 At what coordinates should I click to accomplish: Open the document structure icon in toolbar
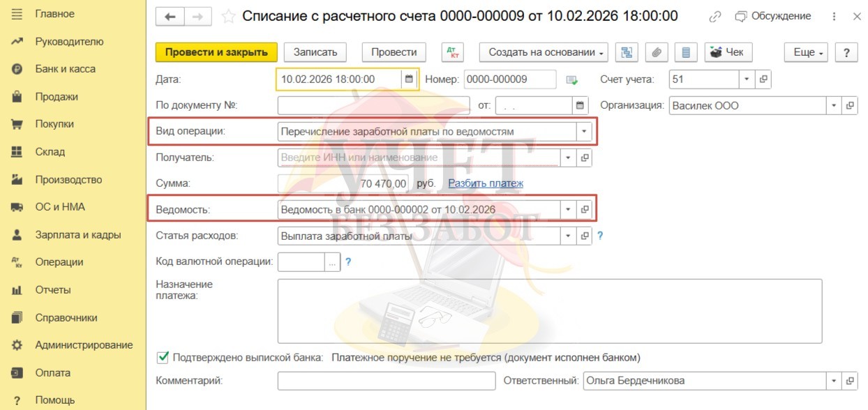(x=627, y=52)
